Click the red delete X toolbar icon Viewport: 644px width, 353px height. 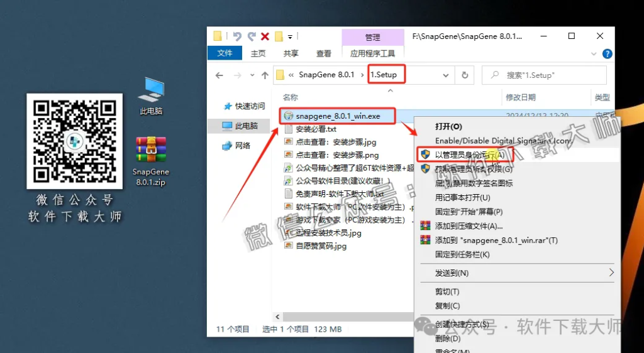click(265, 36)
